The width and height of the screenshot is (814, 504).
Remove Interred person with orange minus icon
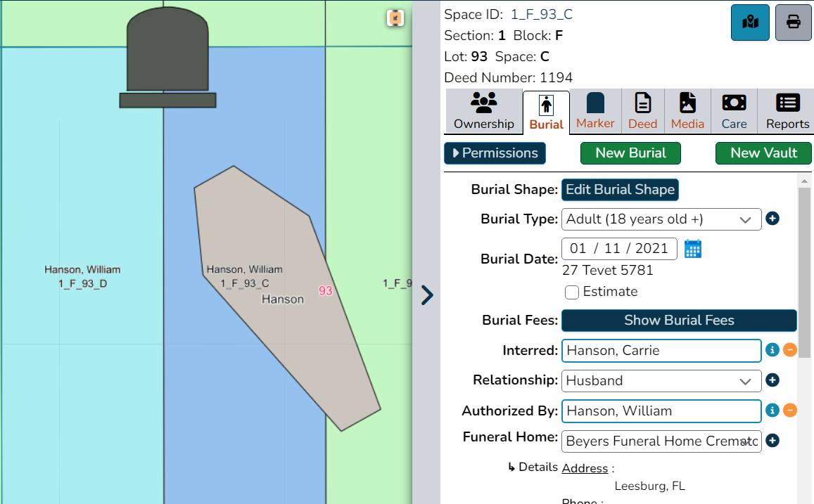point(789,350)
